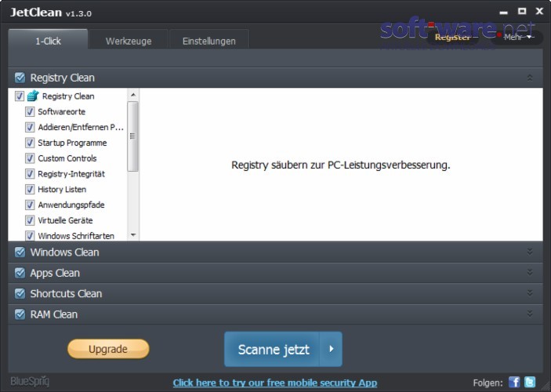Toggle the Virtuelle Geräte checkbox
The image size is (551, 392).
pyautogui.click(x=30, y=220)
